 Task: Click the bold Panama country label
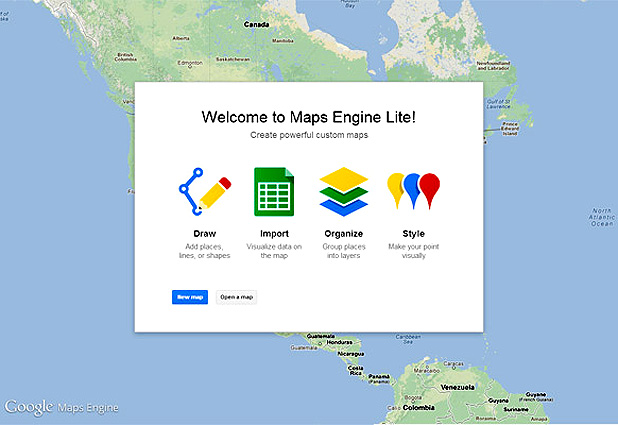click(x=379, y=376)
